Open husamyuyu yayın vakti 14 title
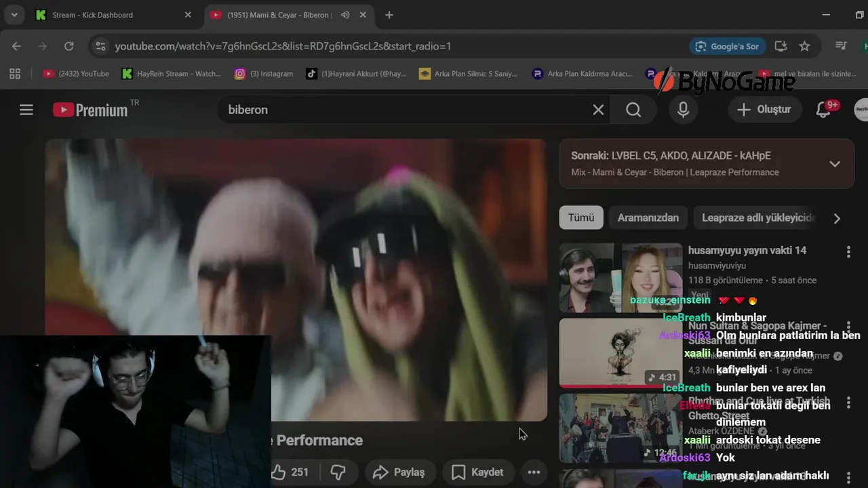 coord(747,251)
